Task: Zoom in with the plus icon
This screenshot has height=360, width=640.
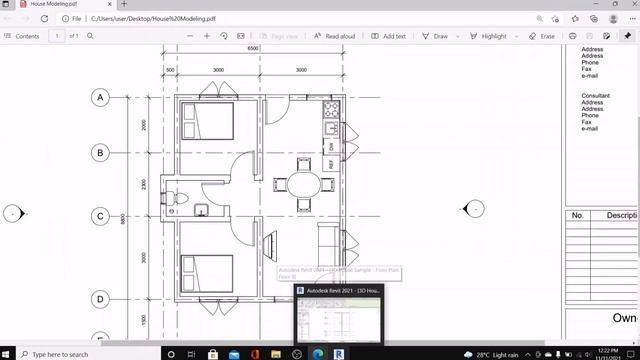Action: [x=207, y=36]
